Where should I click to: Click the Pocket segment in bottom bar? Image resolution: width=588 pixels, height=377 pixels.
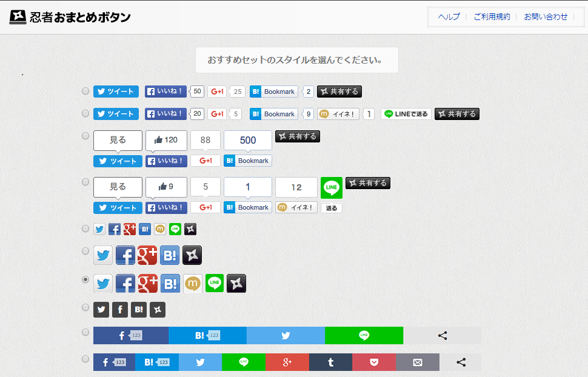tap(374, 362)
